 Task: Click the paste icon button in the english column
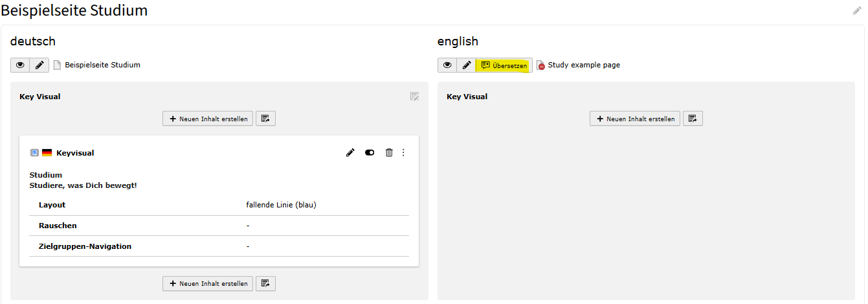pyautogui.click(x=693, y=119)
